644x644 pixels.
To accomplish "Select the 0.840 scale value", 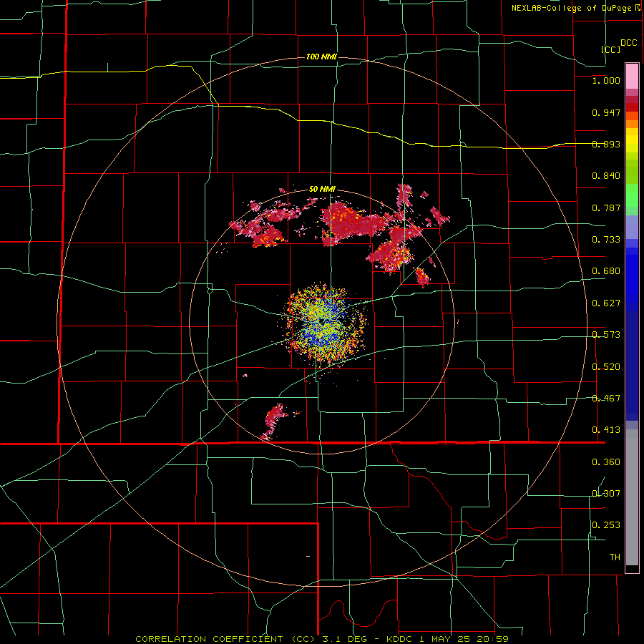I will click(606, 176).
